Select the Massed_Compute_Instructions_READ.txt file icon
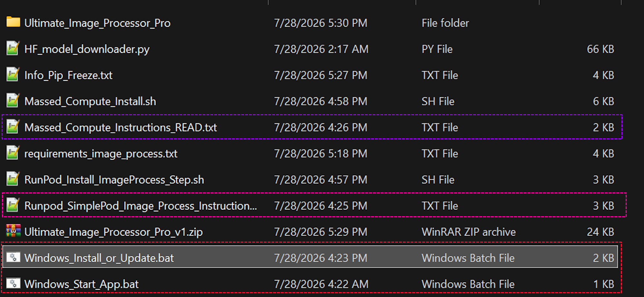Image resolution: width=644 pixels, height=297 pixels. point(13,126)
